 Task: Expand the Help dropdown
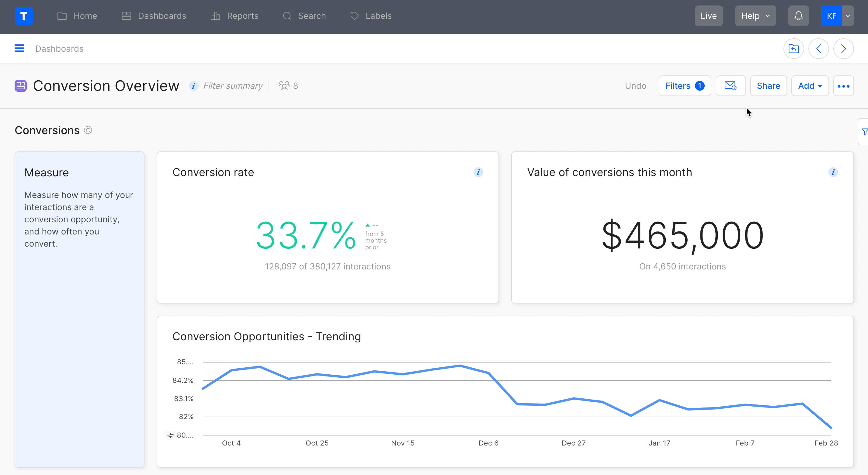[755, 16]
